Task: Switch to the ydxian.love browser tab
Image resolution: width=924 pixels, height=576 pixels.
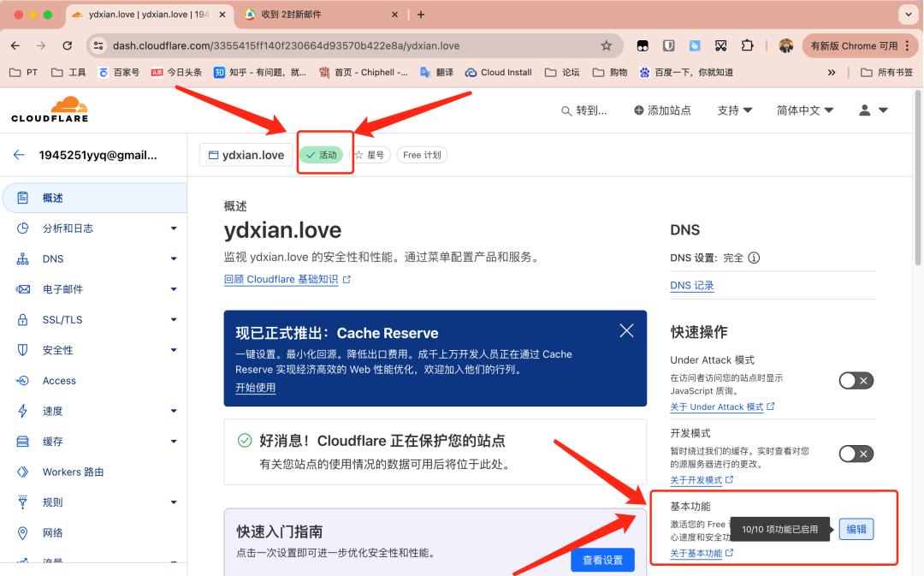Action: 149,15
